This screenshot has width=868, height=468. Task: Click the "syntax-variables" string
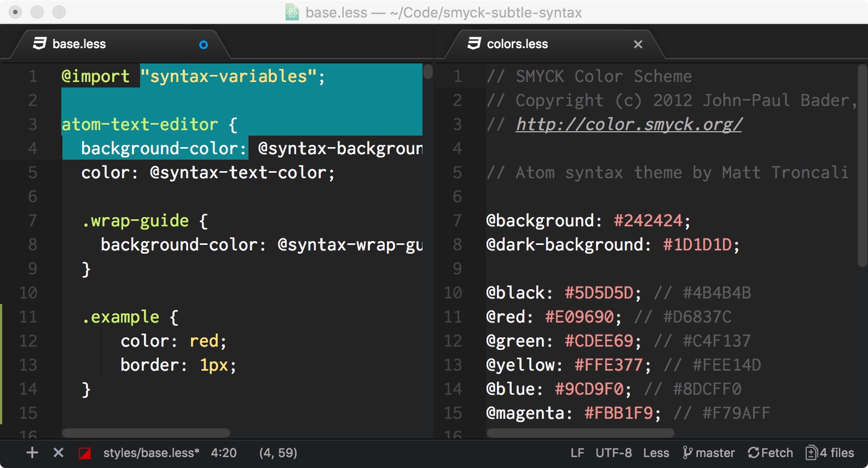[229, 77]
